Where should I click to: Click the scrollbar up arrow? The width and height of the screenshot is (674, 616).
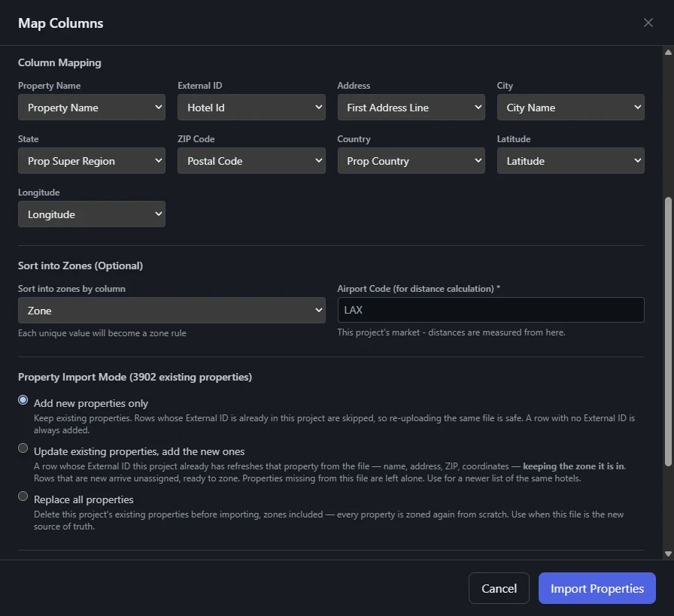coord(668,53)
